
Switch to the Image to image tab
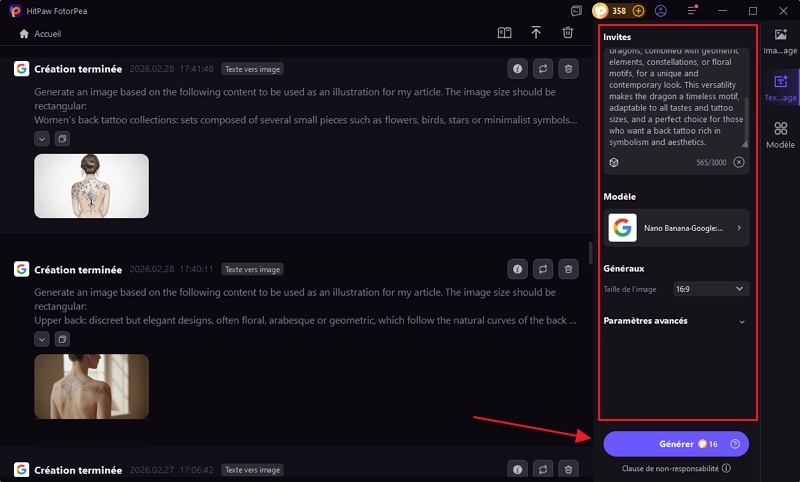coord(780,40)
